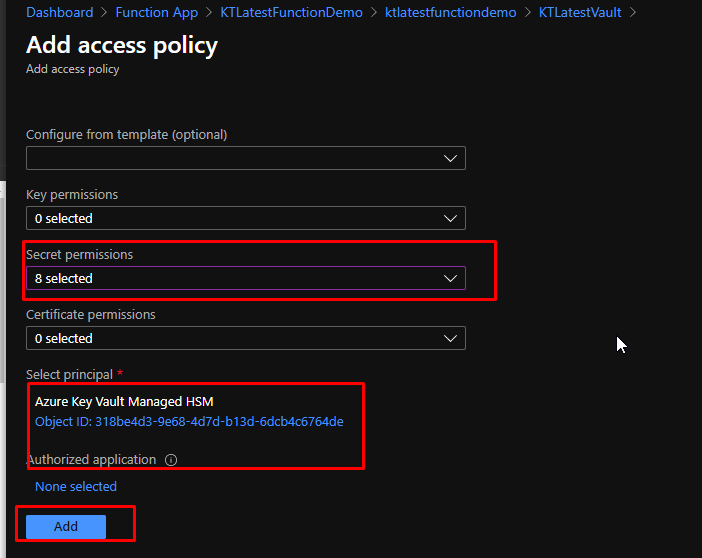Click the Key permissions label
Image resolution: width=702 pixels, height=558 pixels.
(x=72, y=194)
